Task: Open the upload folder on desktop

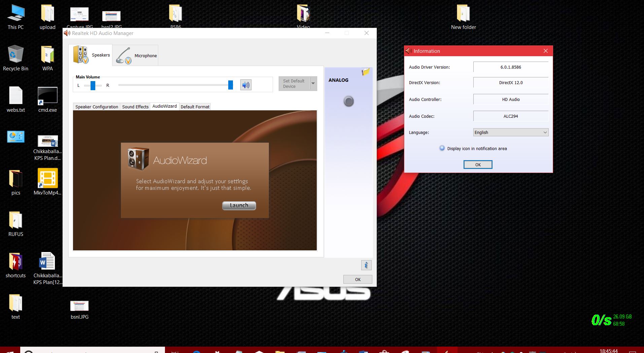Action: (47, 17)
